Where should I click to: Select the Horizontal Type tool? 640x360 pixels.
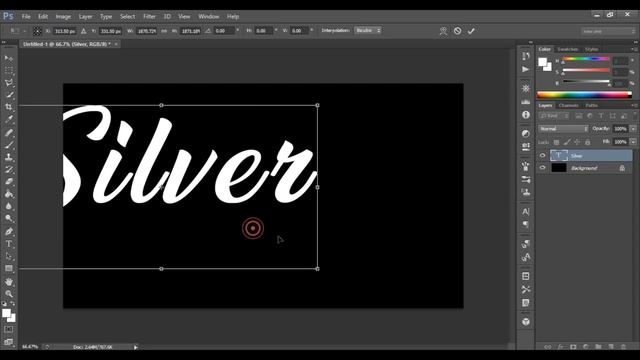(9, 244)
